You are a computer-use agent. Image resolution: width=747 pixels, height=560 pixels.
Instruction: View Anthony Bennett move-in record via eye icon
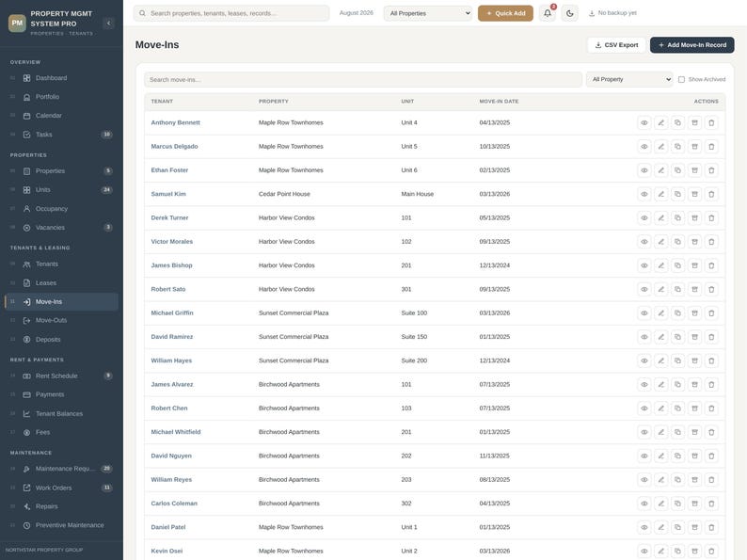[x=644, y=123]
